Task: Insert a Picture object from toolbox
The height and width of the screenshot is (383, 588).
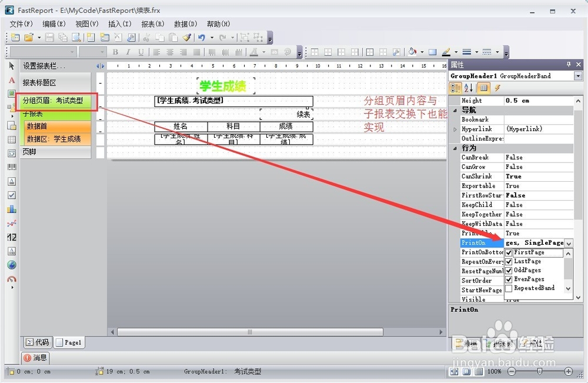Action: pos(12,94)
